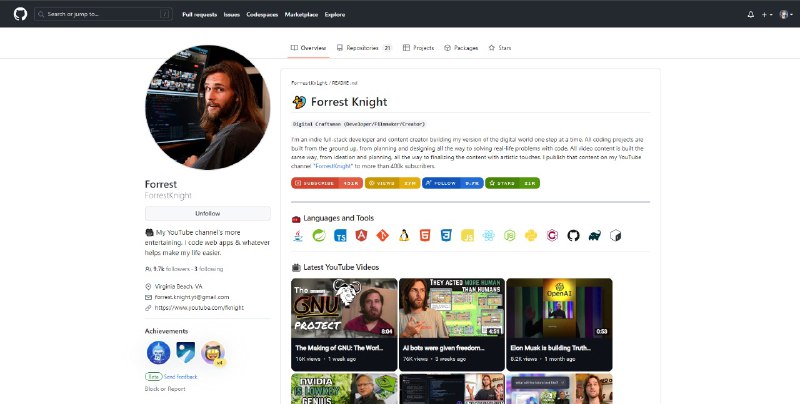Click the Linux penguin icon
This screenshot has height=404, width=800.
click(404, 236)
